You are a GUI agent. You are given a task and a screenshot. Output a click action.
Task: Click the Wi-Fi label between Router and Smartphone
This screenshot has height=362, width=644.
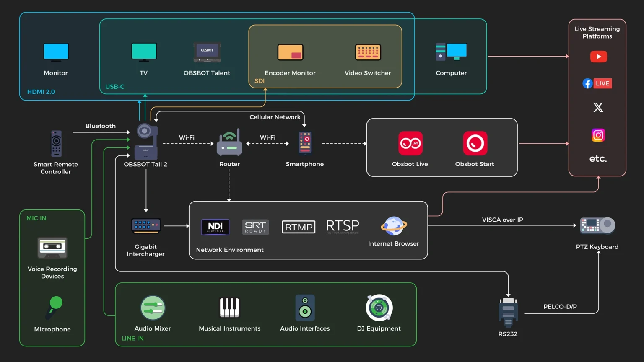tap(267, 137)
